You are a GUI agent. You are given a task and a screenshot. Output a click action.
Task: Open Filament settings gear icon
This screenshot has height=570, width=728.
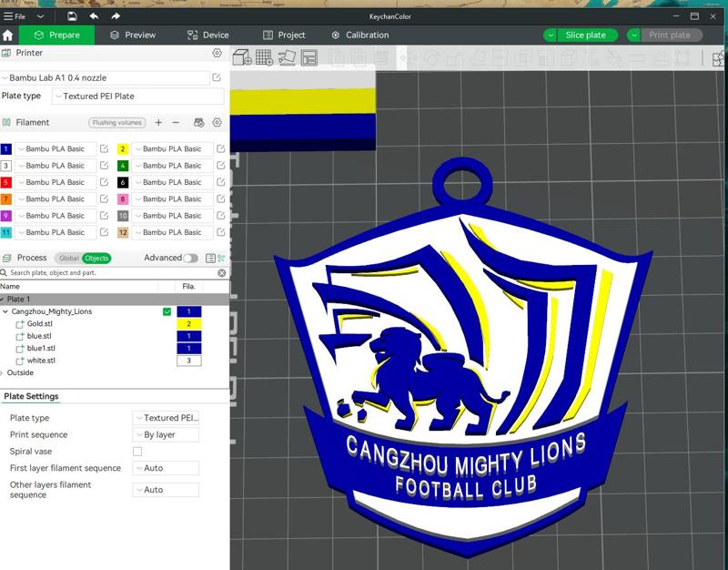[x=217, y=122]
